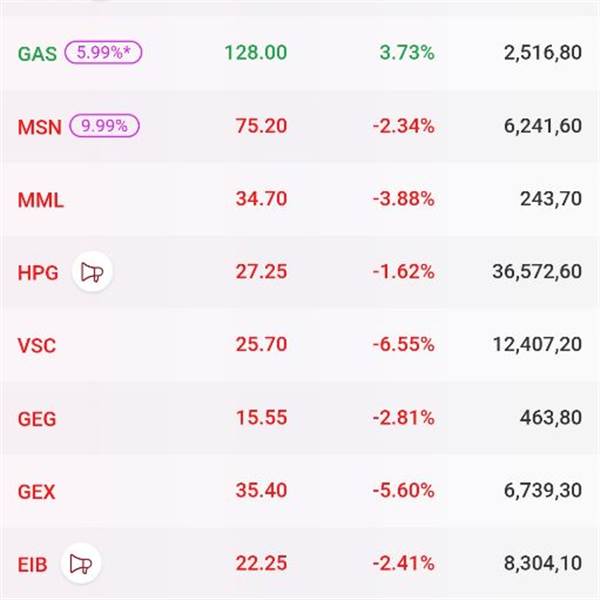Open the GEG stock symbol

[x=37, y=419]
